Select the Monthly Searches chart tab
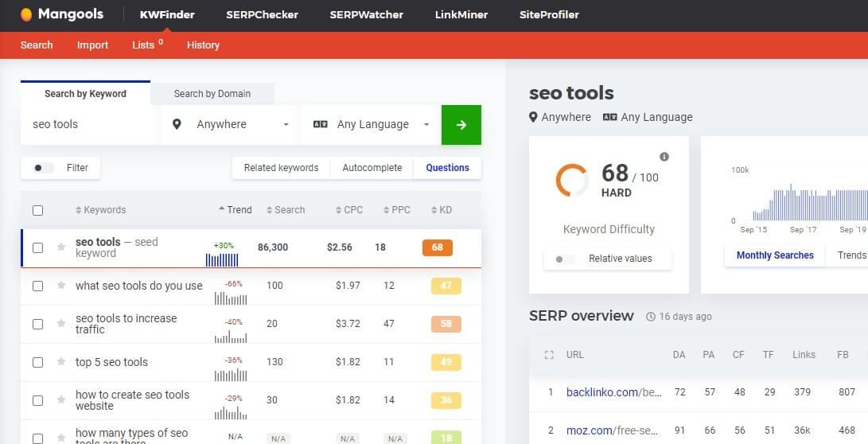This screenshot has height=444, width=868. pyautogui.click(x=775, y=255)
